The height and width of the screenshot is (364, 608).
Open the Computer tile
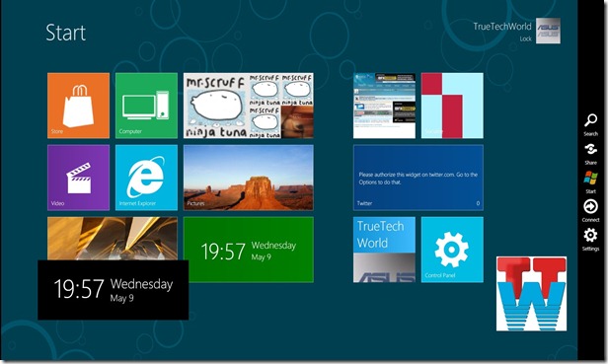146,106
